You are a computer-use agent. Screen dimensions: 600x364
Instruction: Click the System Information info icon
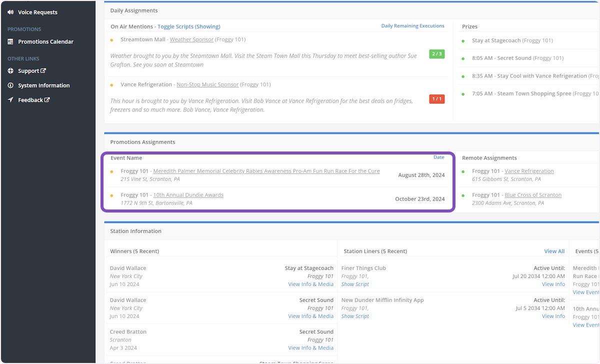pos(10,85)
